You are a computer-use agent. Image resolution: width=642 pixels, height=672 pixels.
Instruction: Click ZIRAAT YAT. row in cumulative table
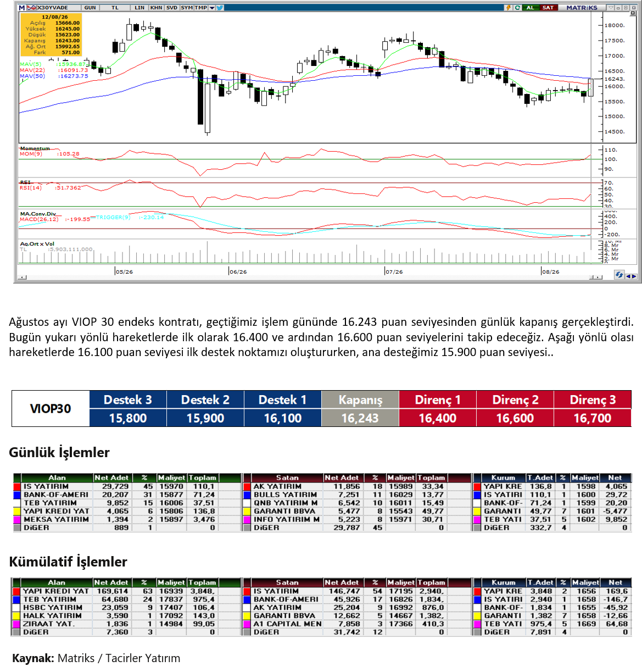point(127,624)
